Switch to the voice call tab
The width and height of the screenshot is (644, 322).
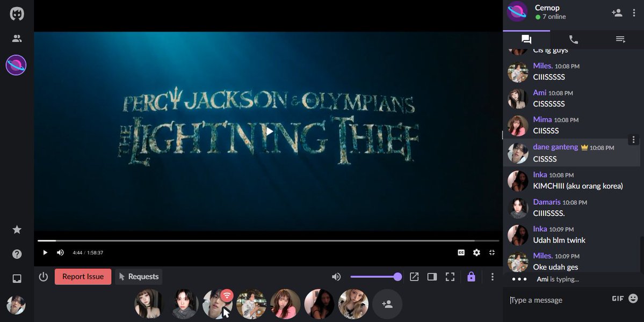click(573, 39)
